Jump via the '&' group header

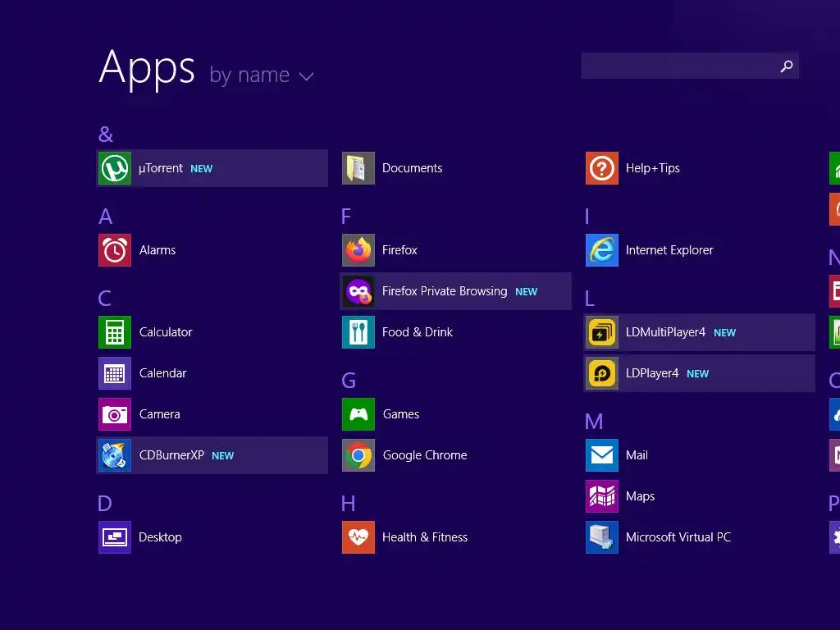tap(106, 134)
